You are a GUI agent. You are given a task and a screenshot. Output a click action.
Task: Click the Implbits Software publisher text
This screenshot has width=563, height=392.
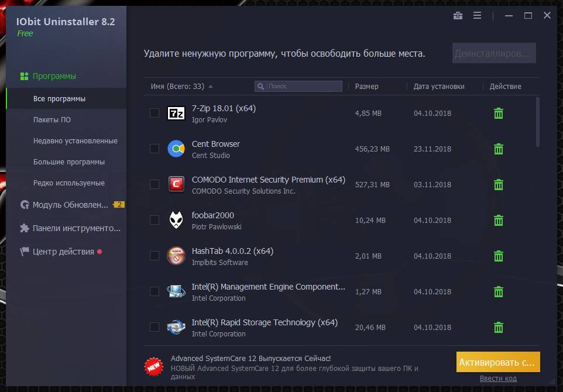pyautogui.click(x=219, y=263)
